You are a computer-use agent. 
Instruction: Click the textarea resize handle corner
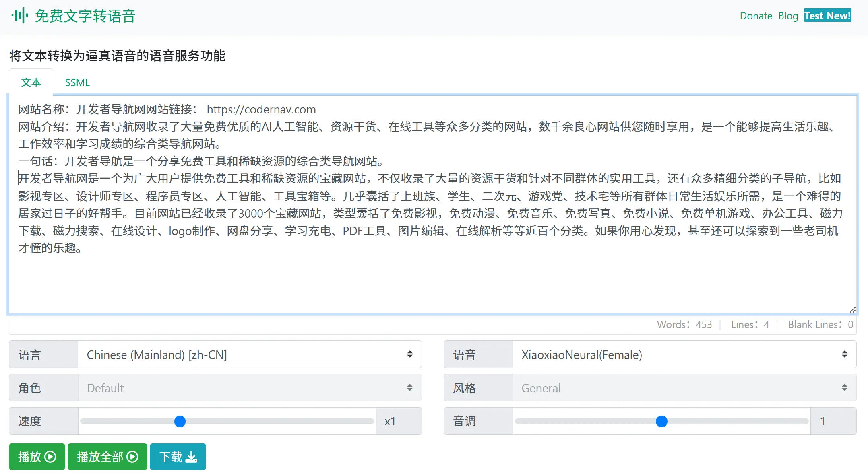pos(852,309)
